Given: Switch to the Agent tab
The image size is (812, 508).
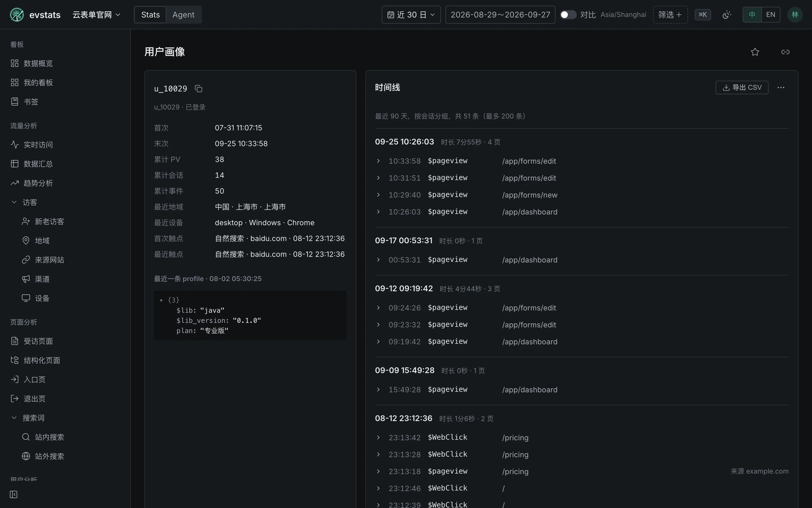Looking at the screenshot, I should click(183, 15).
